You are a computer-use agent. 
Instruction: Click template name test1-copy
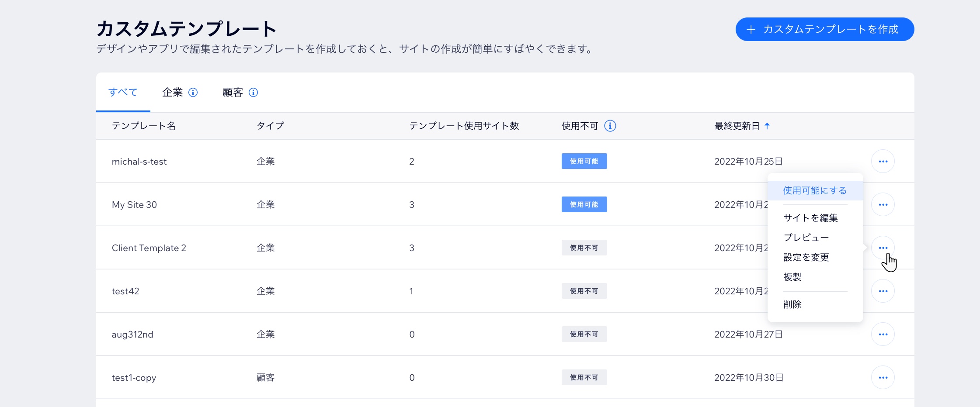pyautogui.click(x=134, y=378)
